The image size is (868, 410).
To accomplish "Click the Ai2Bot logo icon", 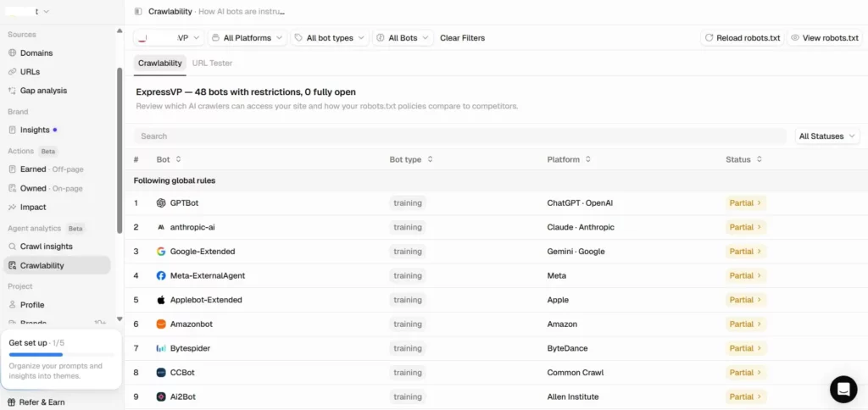I will 161,396.
